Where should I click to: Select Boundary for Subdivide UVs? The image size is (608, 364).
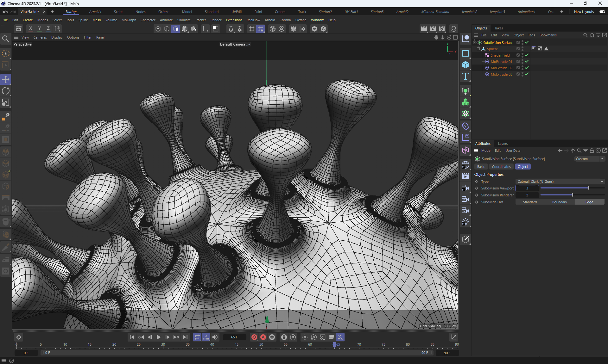[x=559, y=202]
